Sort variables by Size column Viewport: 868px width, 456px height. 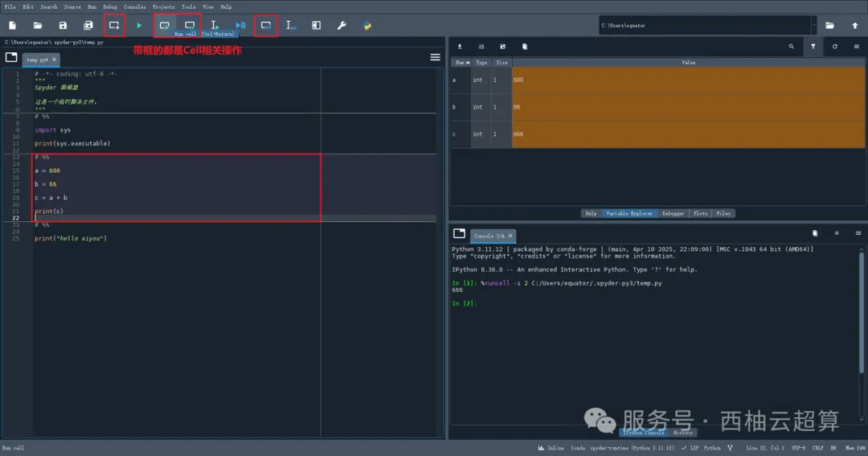[502, 63]
